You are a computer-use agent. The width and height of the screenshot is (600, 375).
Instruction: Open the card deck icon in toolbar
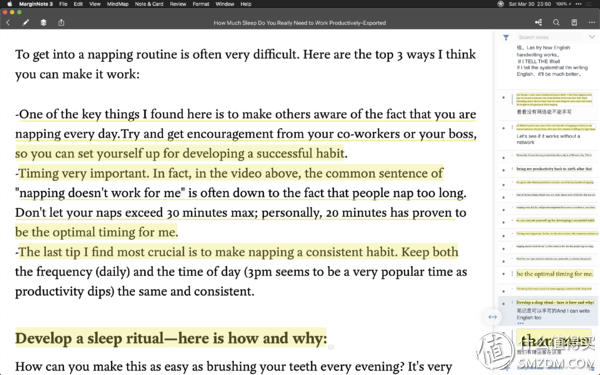coord(574,23)
